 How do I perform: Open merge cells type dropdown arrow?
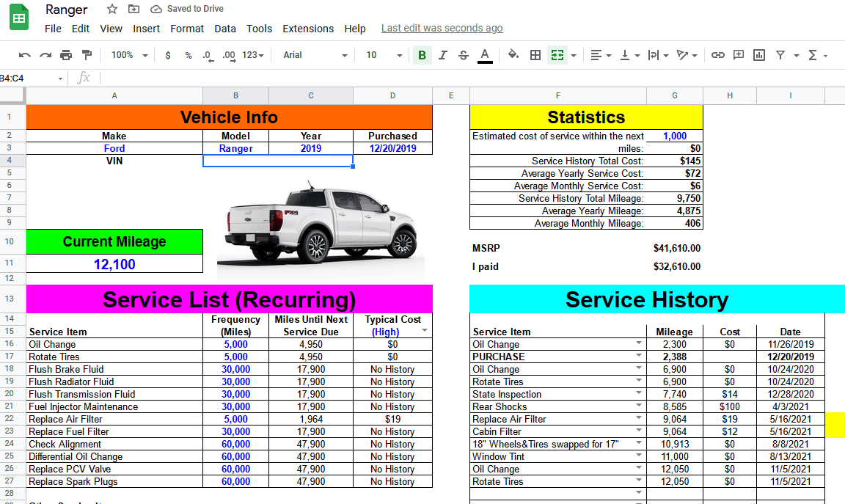pos(574,56)
